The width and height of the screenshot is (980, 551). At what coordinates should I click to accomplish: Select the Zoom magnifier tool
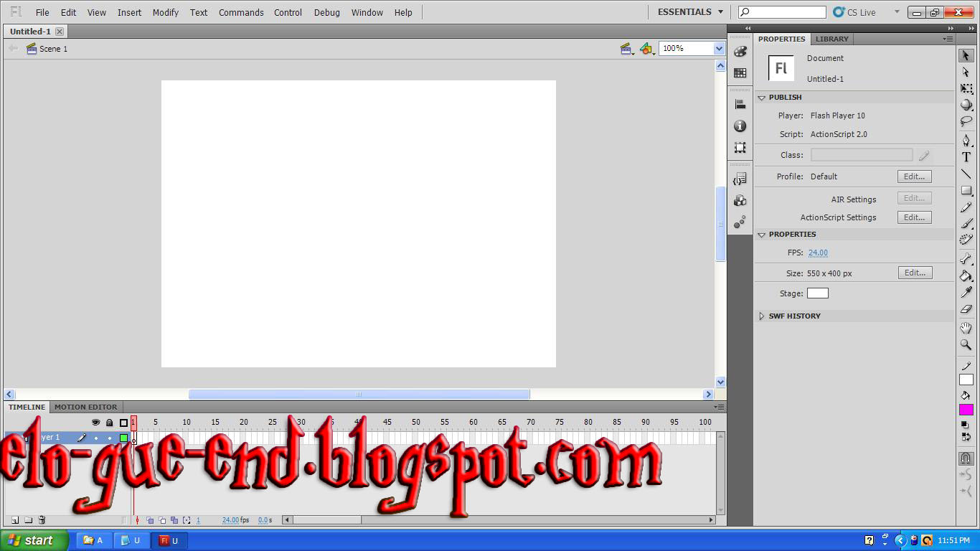coord(966,344)
